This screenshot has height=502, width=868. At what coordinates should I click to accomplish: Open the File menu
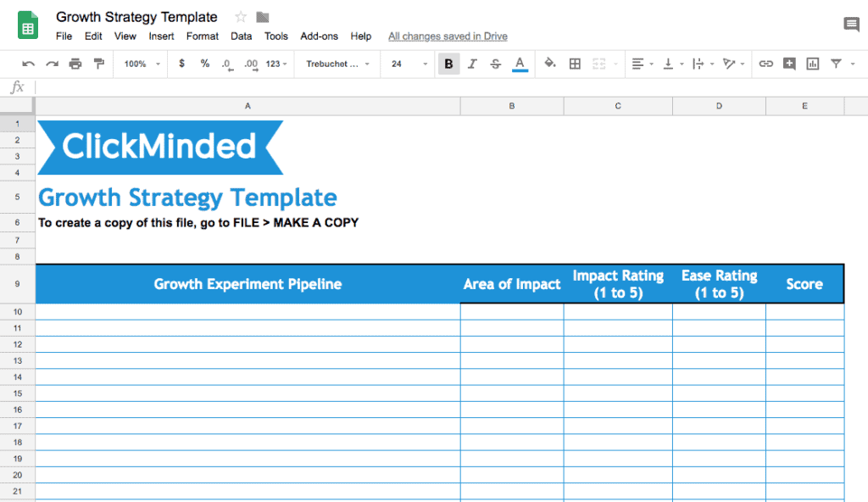coord(64,36)
